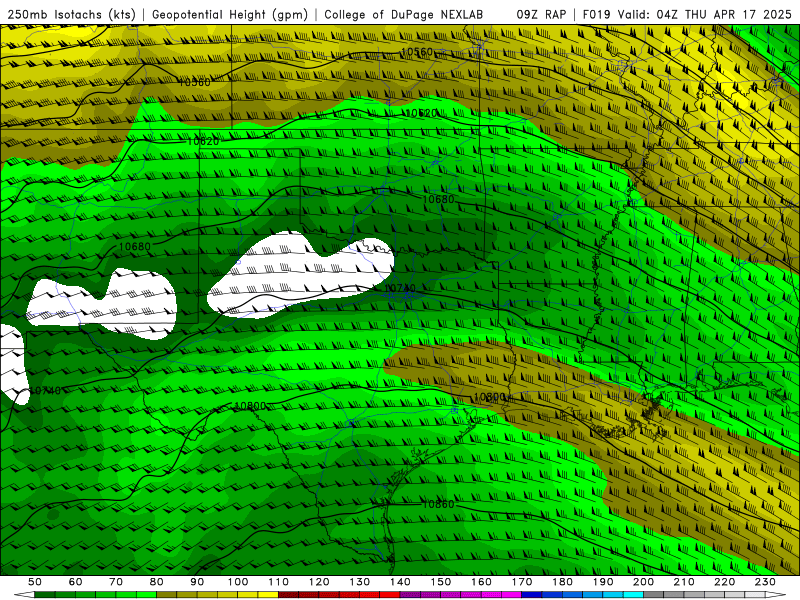800x600 pixels.
Task: Click the '140' value on the color scale
Action: point(400,582)
